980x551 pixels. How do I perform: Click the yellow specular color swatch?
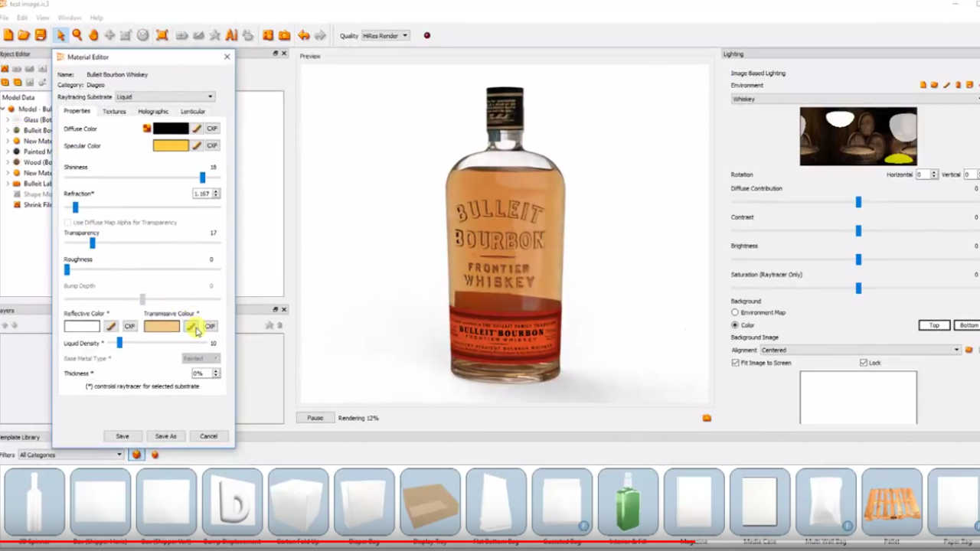[170, 145]
